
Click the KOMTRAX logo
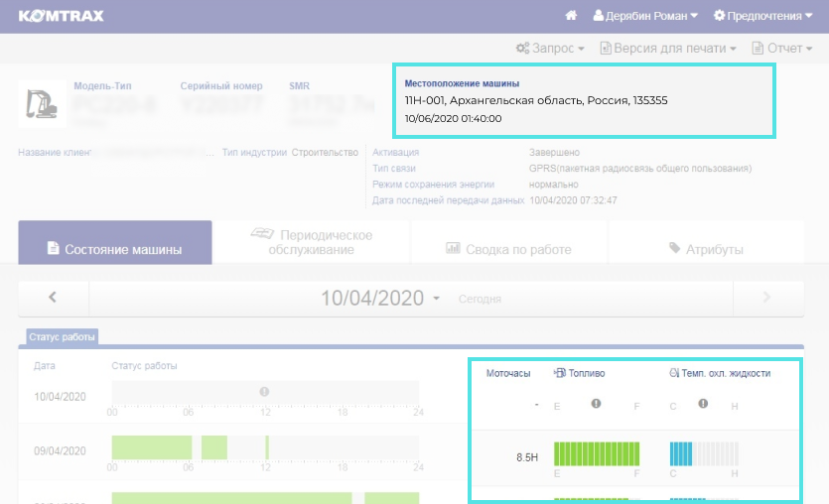pos(62,16)
